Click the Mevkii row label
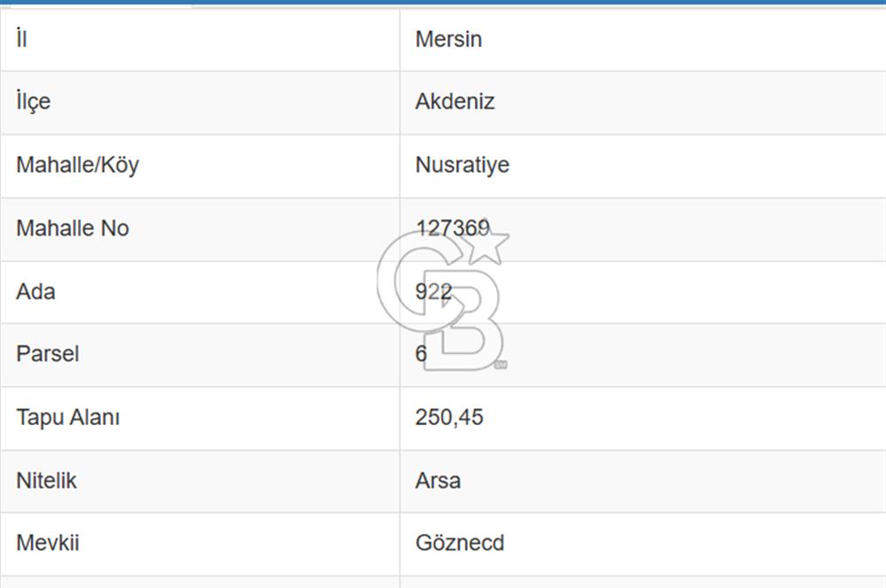 pyautogui.click(x=48, y=543)
